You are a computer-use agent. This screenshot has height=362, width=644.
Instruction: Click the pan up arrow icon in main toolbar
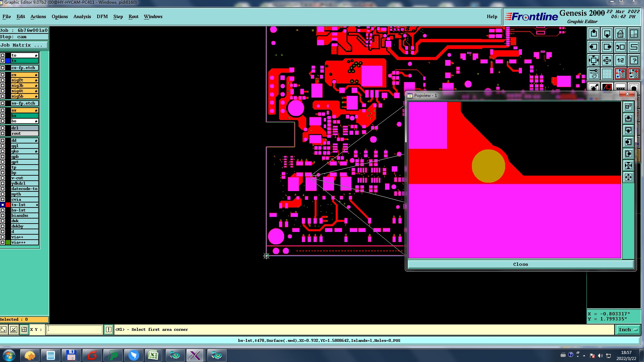tap(593, 34)
